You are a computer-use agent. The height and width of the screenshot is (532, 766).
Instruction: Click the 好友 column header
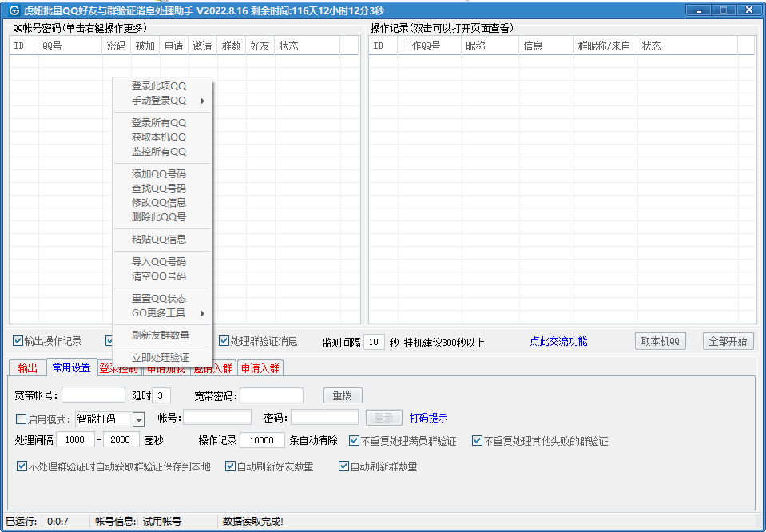pos(260,46)
